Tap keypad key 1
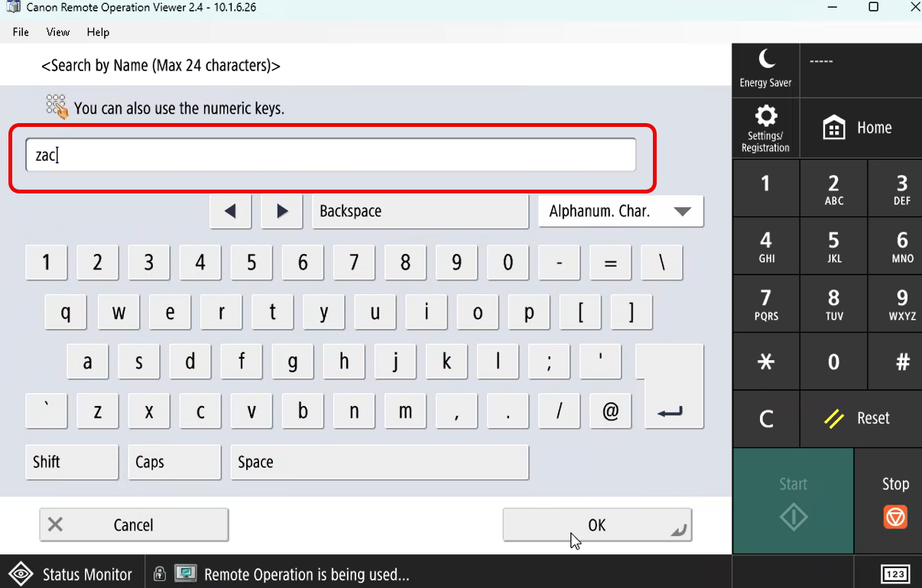This screenshot has height=588, width=922. tap(766, 189)
